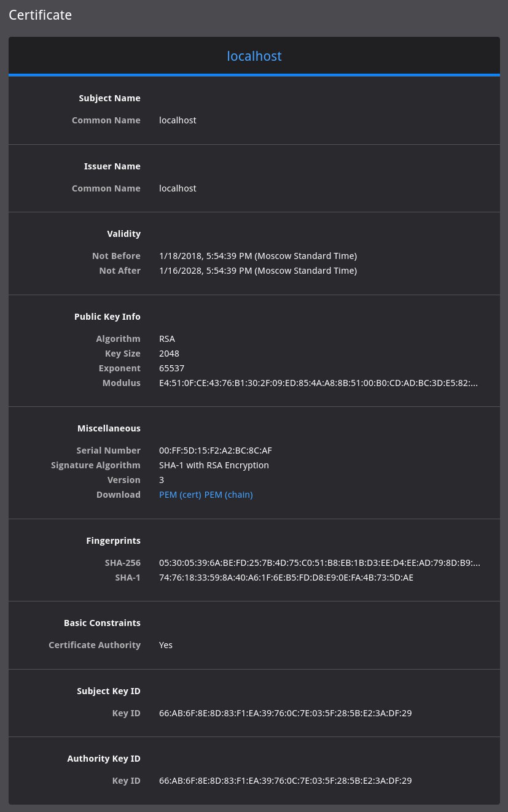Click the Issuer Name common name localhost
508x812 pixels.
pyautogui.click(x=178, y=188)
